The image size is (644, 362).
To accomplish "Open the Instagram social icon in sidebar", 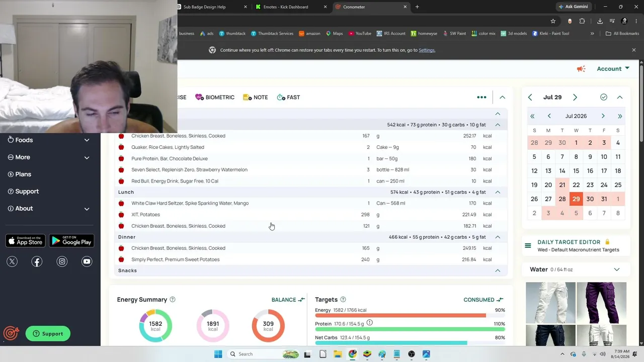I will (x=62, y=261).
